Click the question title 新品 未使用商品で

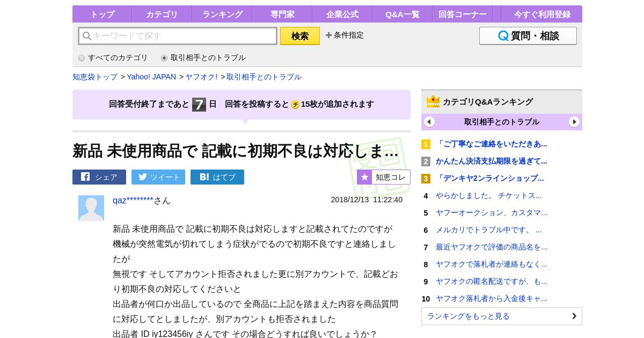(236, 151)
